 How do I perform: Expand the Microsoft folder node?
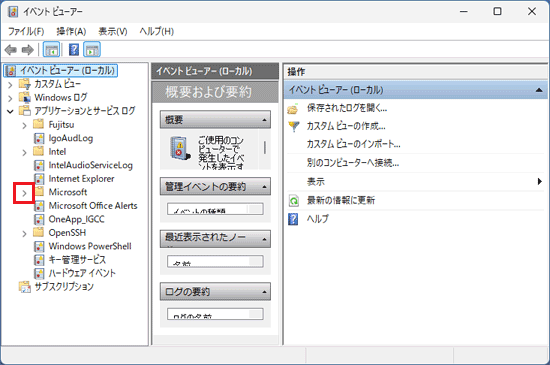[x=24, y=193]
